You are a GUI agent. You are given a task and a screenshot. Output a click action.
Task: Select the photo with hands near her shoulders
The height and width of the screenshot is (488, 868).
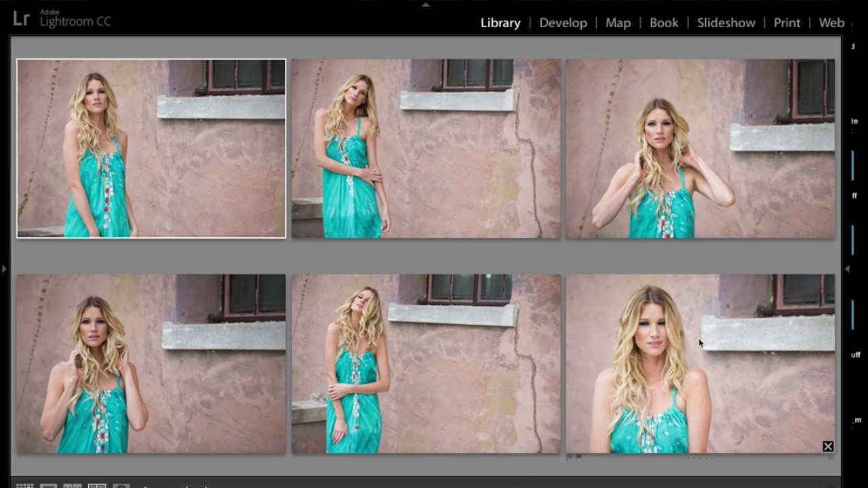click(x=151, y=363)
